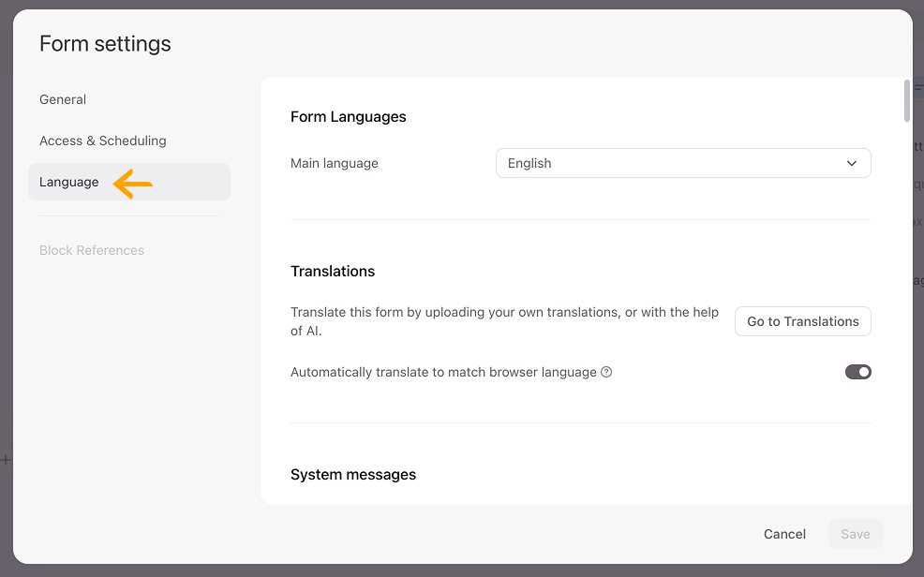Open the Main language dropdown showing English
Image resolution: width=924 pixels, height=577 pixels.
(x=682, y=163)
